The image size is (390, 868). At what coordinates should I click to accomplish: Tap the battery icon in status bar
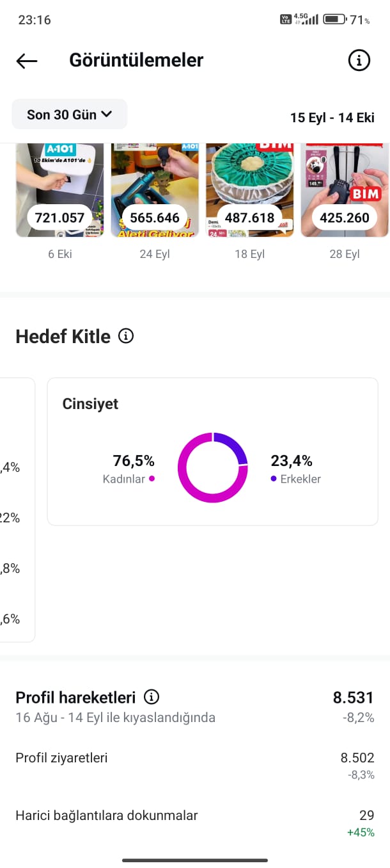[334, 19]
